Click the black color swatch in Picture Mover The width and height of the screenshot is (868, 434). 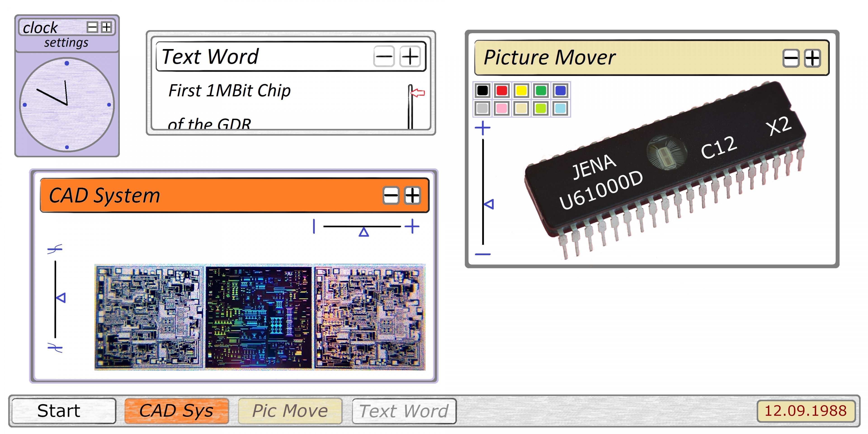point(480,90)
